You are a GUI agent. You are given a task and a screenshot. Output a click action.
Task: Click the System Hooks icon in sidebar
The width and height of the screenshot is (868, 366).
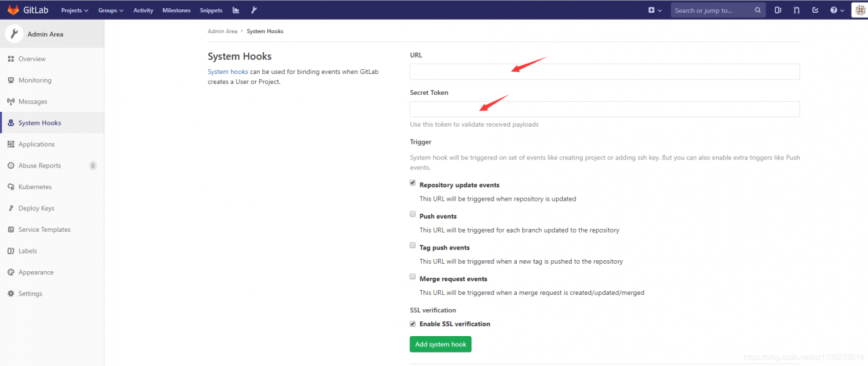(x=11, y=123)
